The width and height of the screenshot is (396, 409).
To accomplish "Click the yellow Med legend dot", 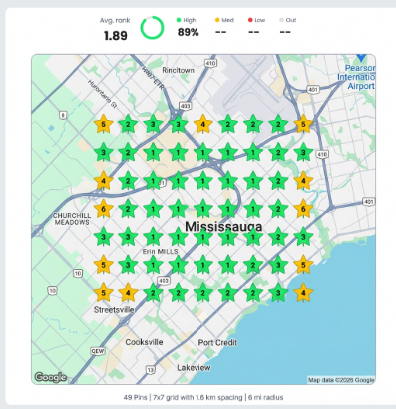I will 217,20.
